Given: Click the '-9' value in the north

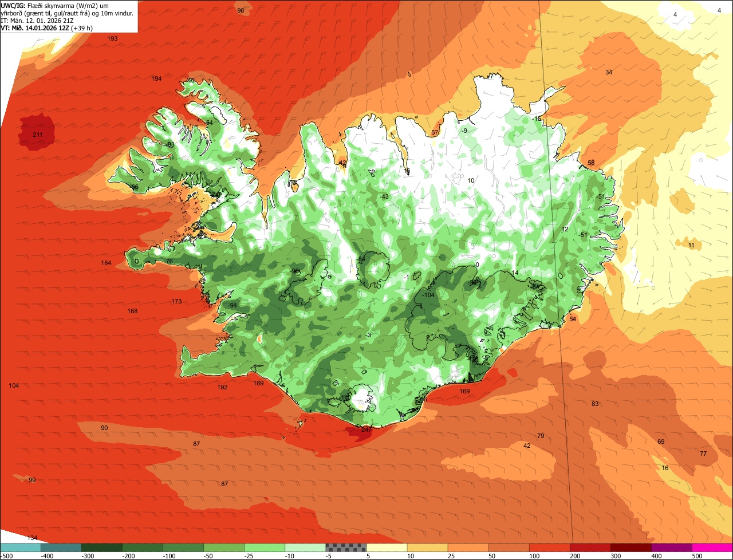Looking at the screenshot, I should point(464,131).
